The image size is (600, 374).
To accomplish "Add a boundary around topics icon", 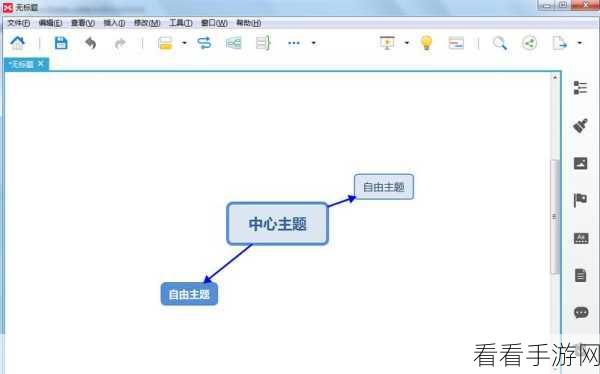I will 233,43.
